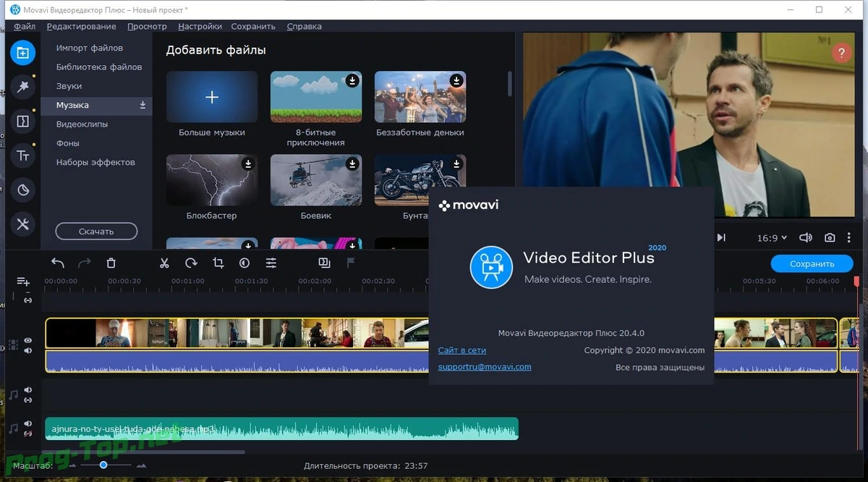Mute the mp3 audio track
The image size is (868, 482).
pos(27,424)
